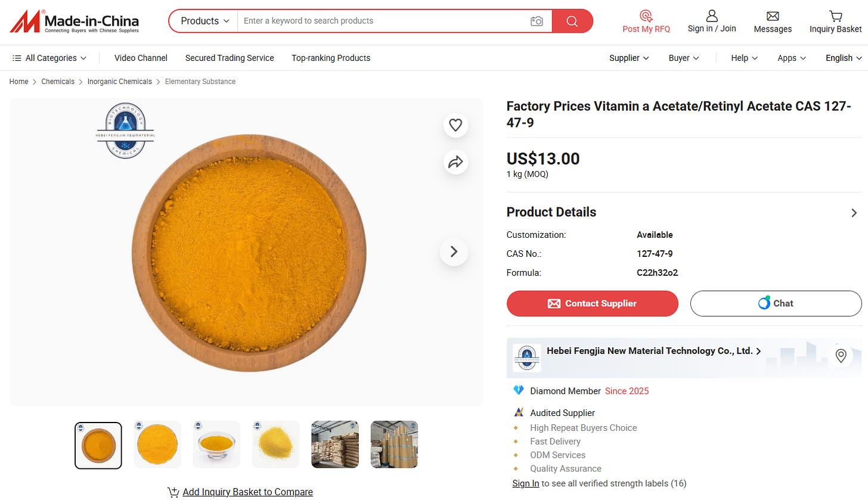
Task: Open the English language dropdown
Action: point(844,58)
